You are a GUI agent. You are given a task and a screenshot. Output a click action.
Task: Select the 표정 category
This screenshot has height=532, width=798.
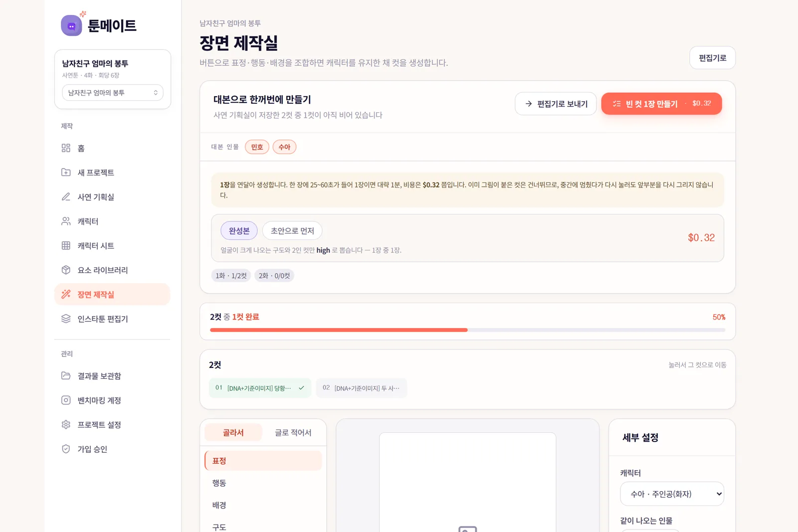[x=263, y=461]
